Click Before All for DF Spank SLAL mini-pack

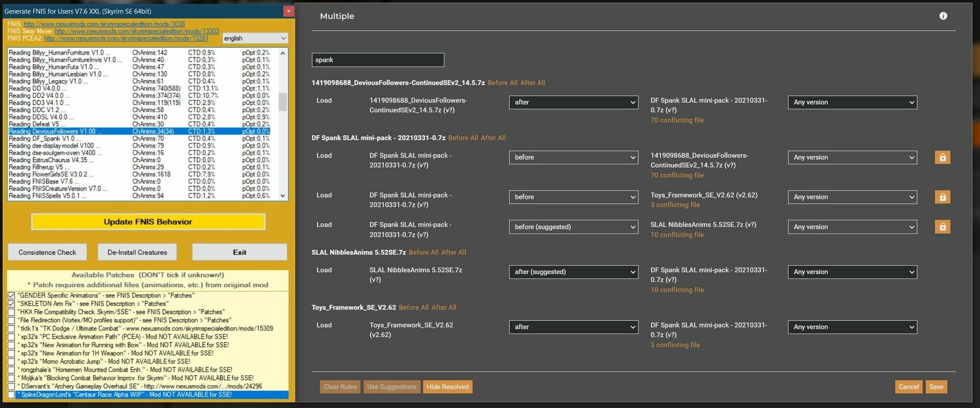tap(463, 138)
